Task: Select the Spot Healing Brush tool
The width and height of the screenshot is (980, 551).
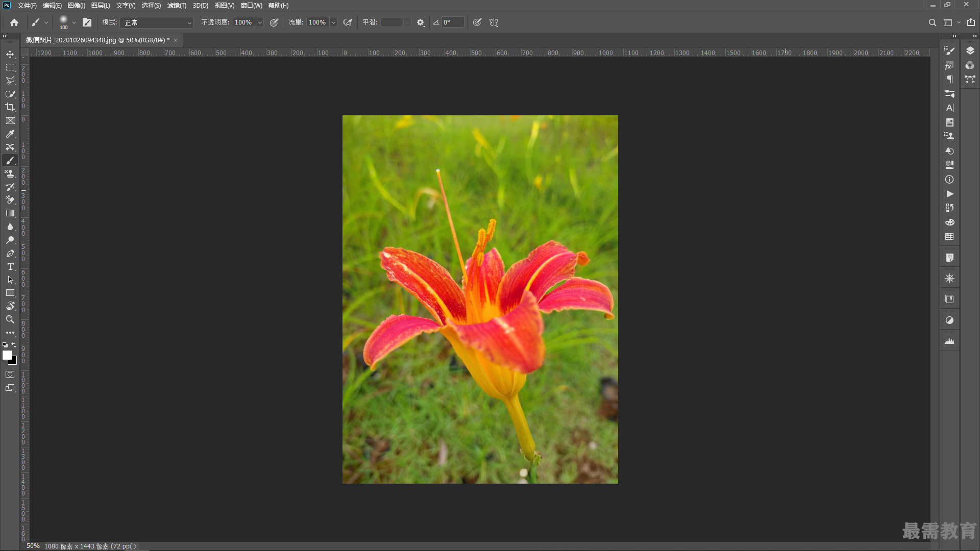Action: tap(10, 147)
